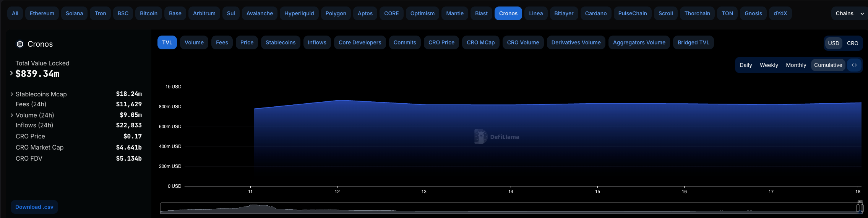The width and height of the screenshot is (868, 218).
Task: Open the CORE chain tab
Action: click(x=391, y=13)
